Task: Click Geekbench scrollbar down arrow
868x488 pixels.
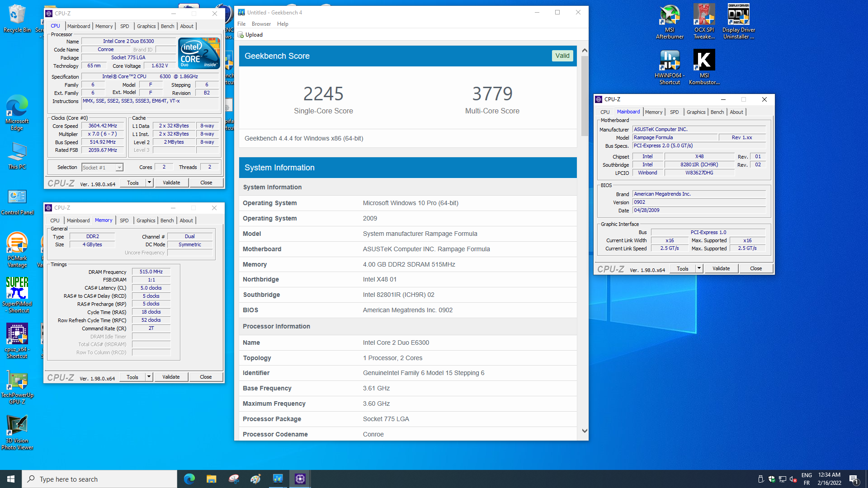Action: 585,431
